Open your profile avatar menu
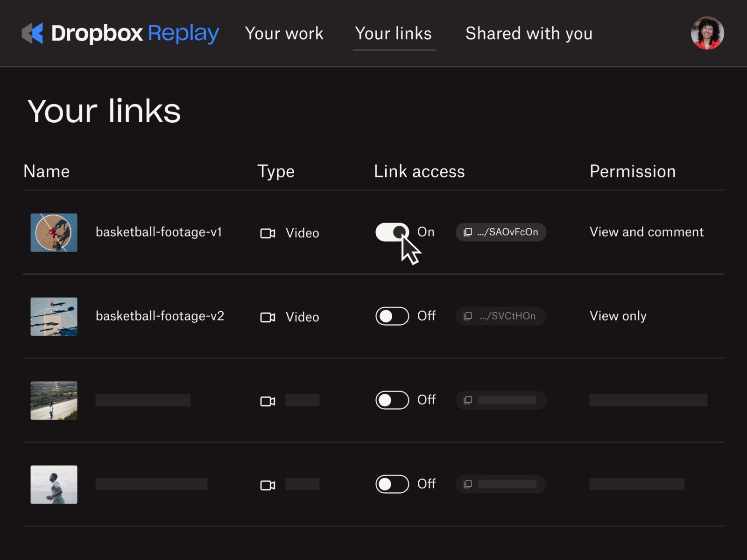Screen dimensions: 747x560 707,33
